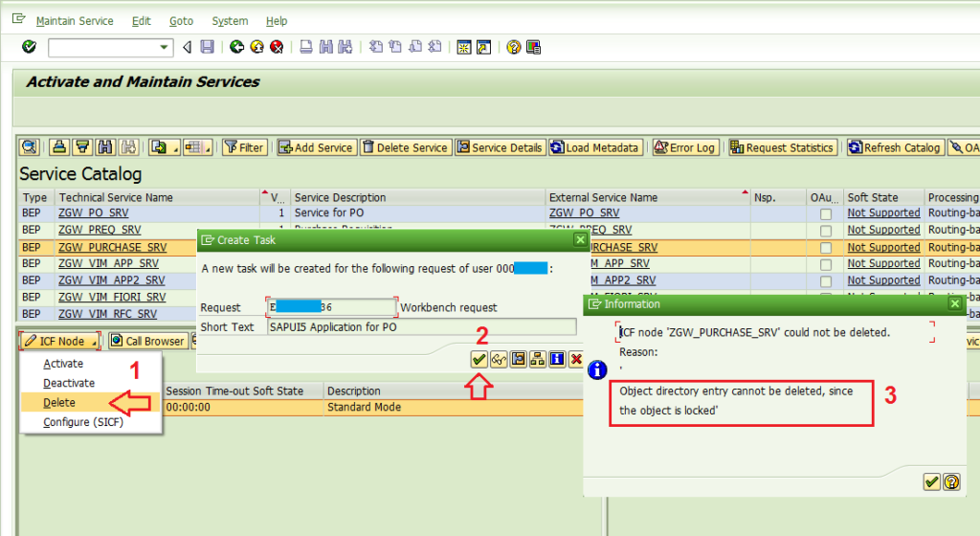Screen dimensions: 980x536
Task: Click the Short Text field in the Create Task dialog
Action: click(x=422, y=326)
